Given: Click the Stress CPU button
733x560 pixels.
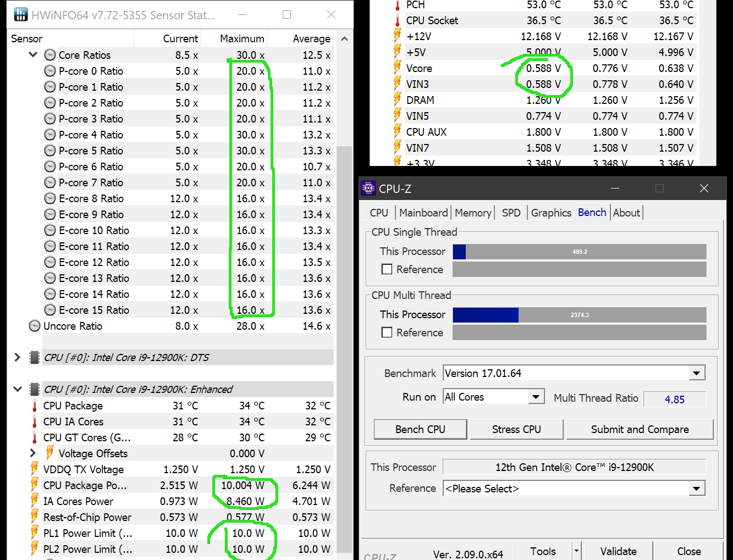Looking at the screenshot, I should click(x=516, y=429).
